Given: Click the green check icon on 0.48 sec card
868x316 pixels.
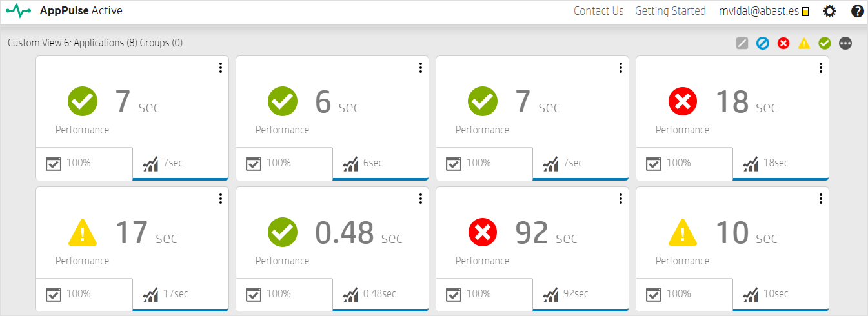Looking at the screenshot, I should (282, 232).
